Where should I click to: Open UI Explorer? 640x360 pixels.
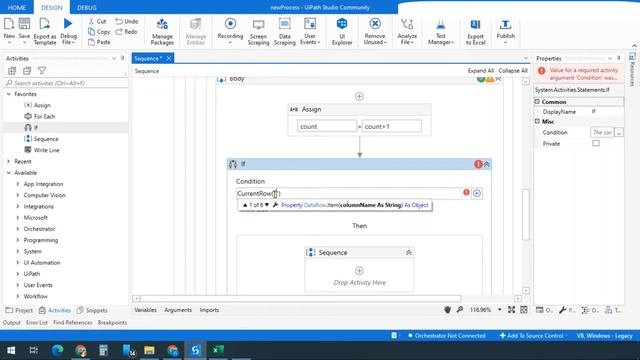pos(342,31)
